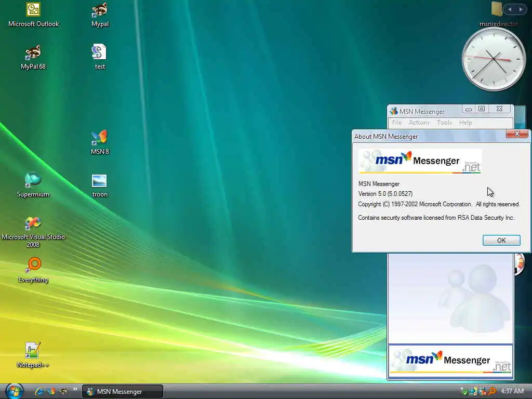
Task: Click the taskbar clock showing 4:37 AM
Action: pos(512,391)
